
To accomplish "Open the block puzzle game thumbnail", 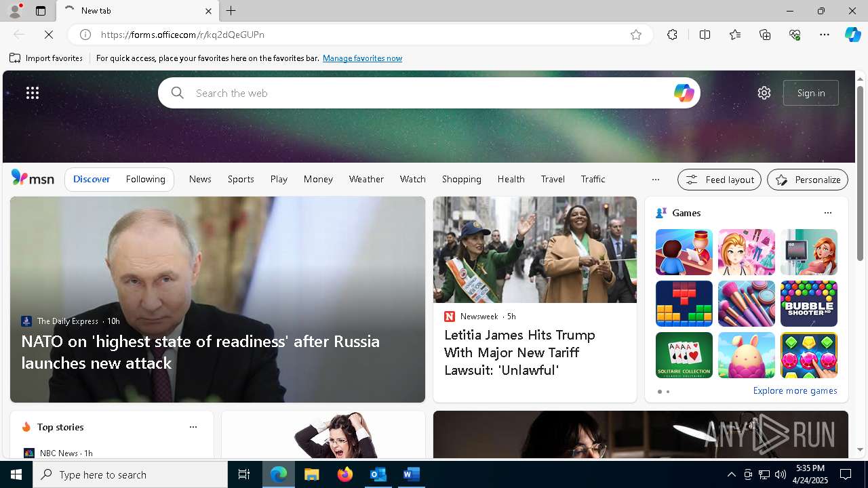I will (x=684, y=304).
